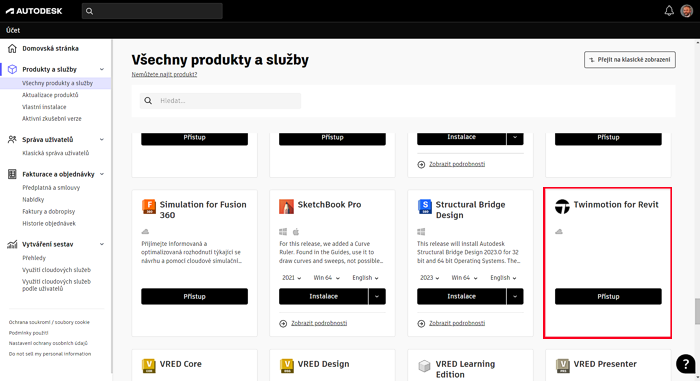Click the search magnifier in the top bar
Viewport: 700px width, 381px height.
click(89, 11)
